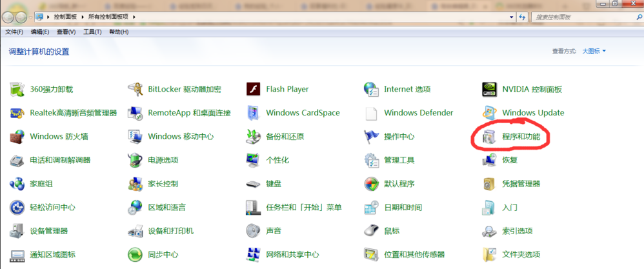Click the 任务栏和「开始」菜单 link
This screenshot has width=644, height=269.
pos(304,208)
